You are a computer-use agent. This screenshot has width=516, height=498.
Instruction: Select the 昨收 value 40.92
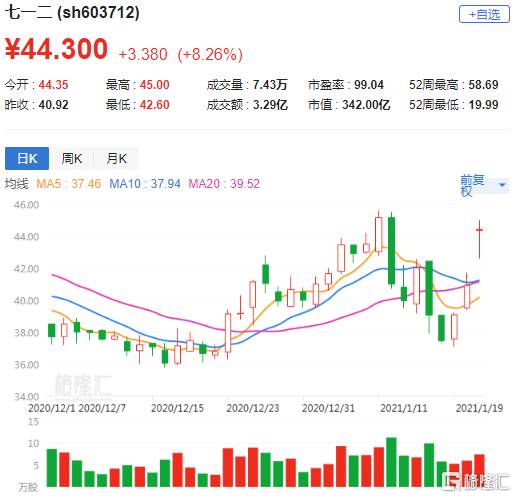[x=53, y=105]
